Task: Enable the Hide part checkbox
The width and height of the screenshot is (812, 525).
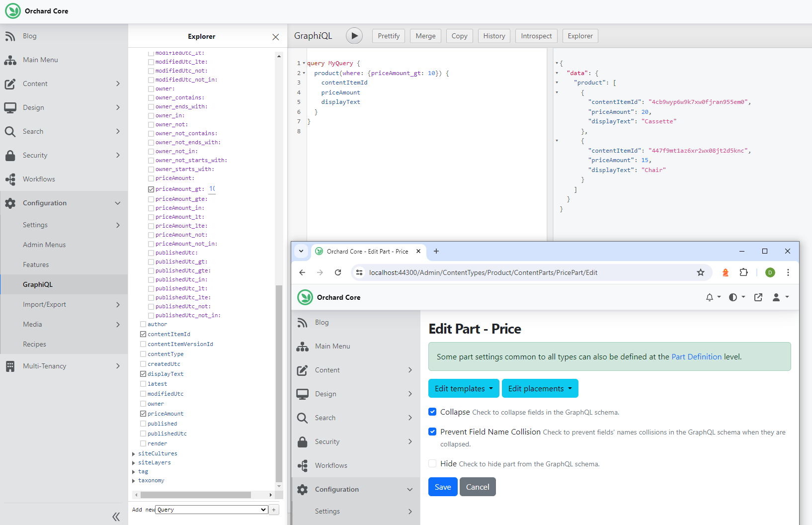Action: [x=432, y=463]
